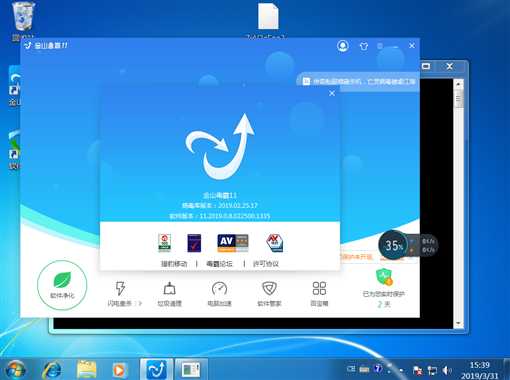
Task: Click the scrollbar thumb in the background window
Action: point(459,99)
